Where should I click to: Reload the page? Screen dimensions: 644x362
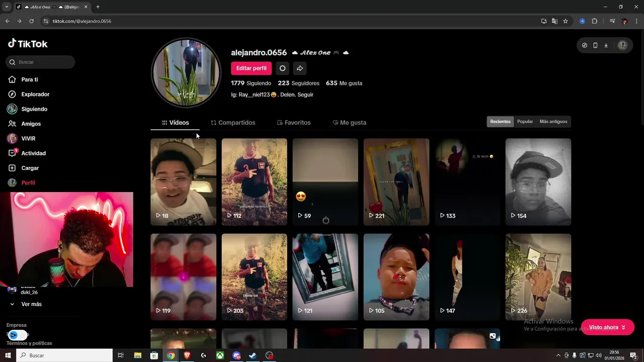coord(31,21)
